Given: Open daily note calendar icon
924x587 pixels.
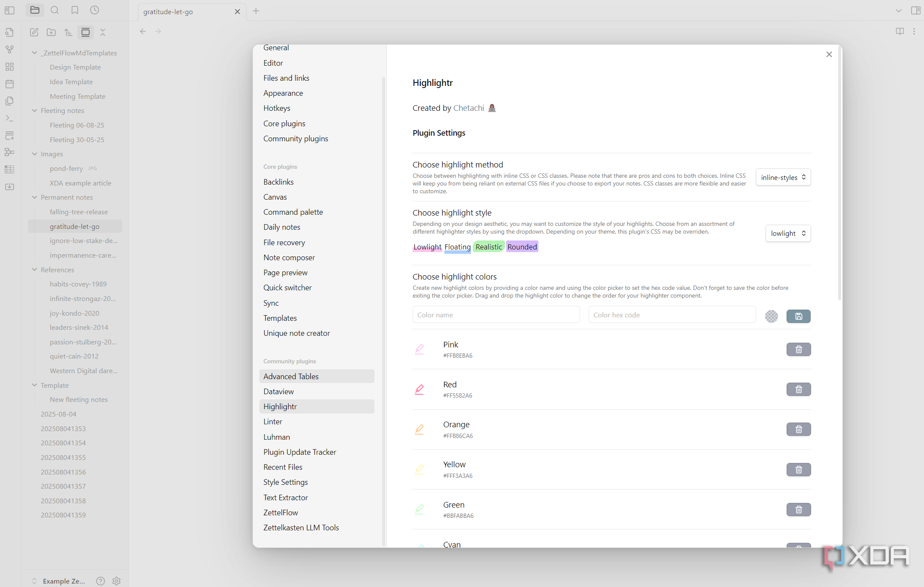Looking at the screenshot, I should [9, 84].
